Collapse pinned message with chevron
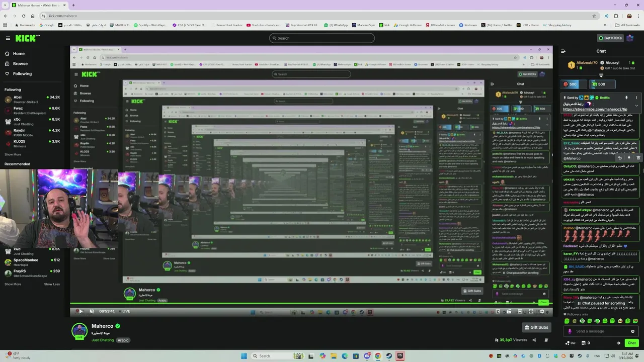This screenshot has width=644, height=362. click(636, 106)
